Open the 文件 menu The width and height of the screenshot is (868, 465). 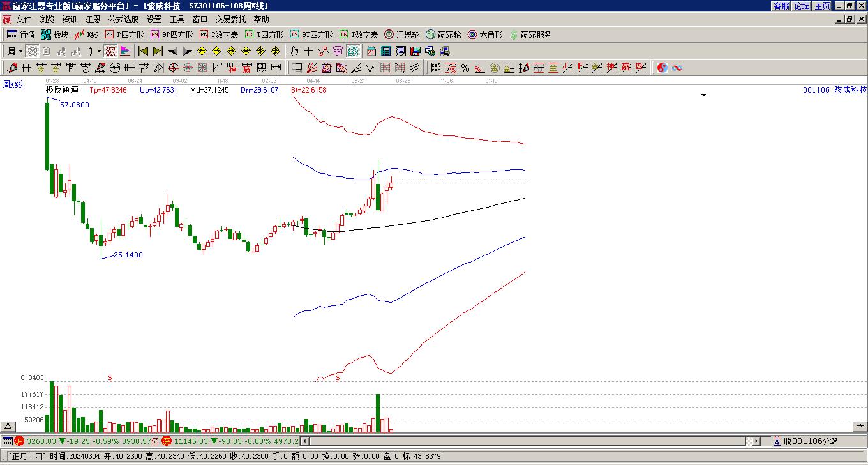click(24, 19)
